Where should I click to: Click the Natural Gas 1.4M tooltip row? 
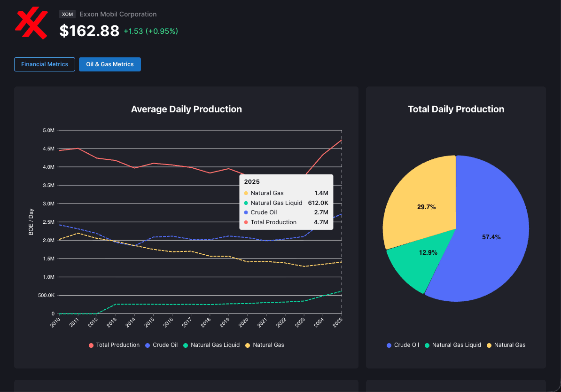[x=286, y=193]
